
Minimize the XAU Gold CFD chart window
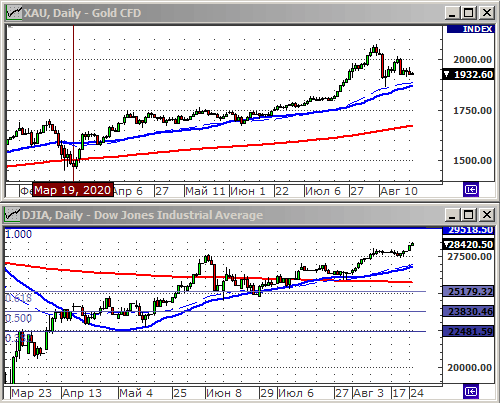[452, 13]
